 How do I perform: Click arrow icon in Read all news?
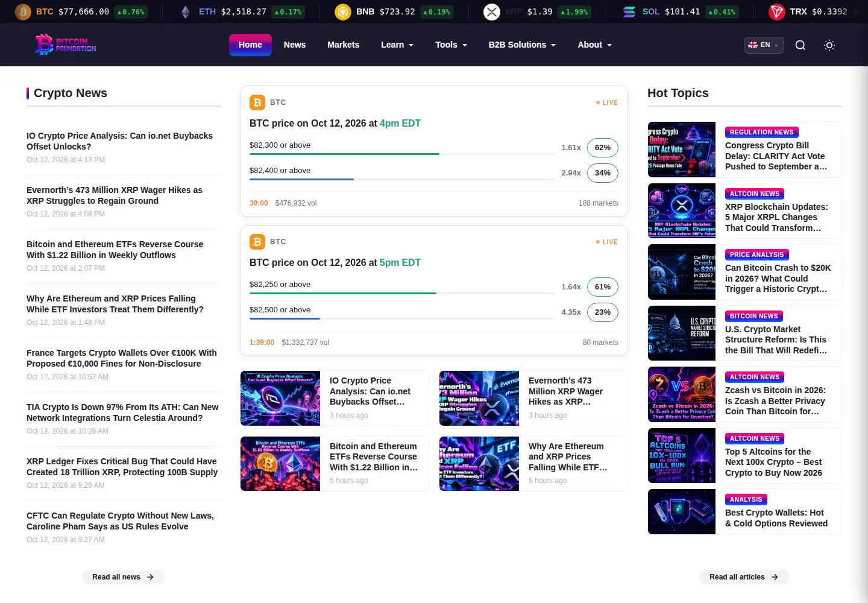151,577
